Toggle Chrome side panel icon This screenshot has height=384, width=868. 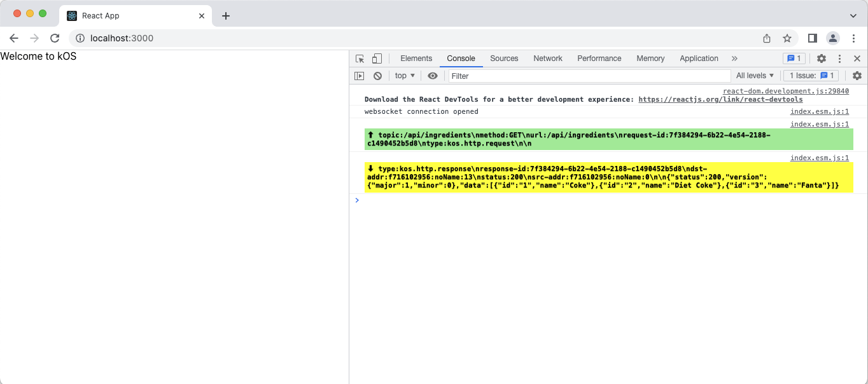point(813,38)
